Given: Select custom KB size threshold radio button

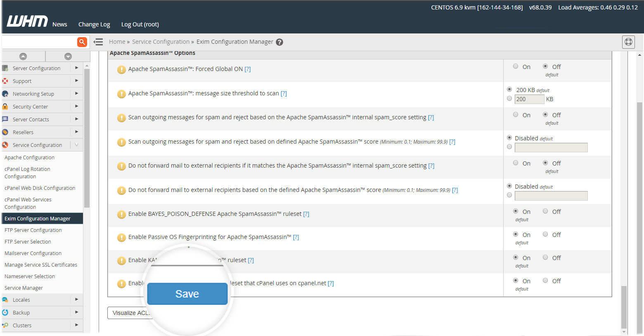Looking at the screenshot, I should (509, 99).
